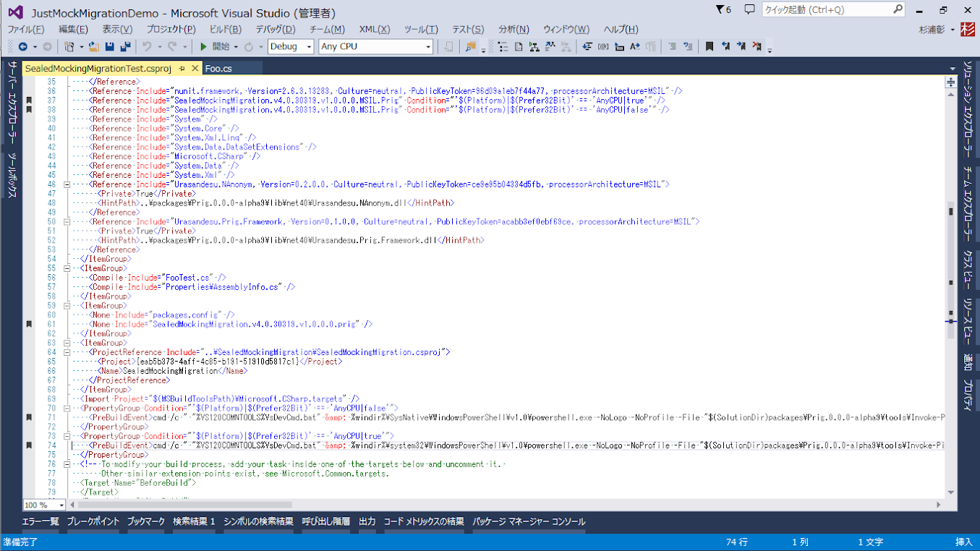Open the 編集(E) menu
980x551 pixels.
73,30
